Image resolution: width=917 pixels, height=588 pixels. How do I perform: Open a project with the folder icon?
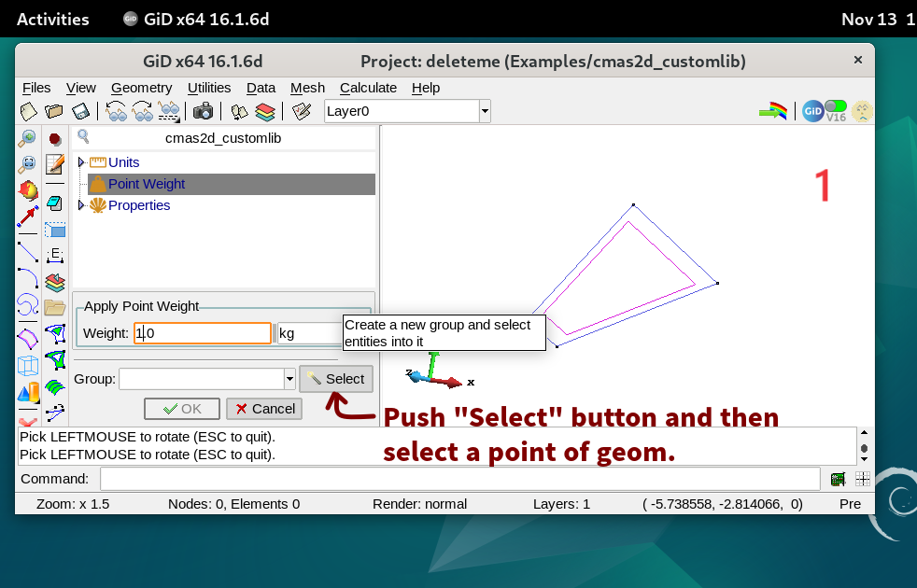click(54, 111)
